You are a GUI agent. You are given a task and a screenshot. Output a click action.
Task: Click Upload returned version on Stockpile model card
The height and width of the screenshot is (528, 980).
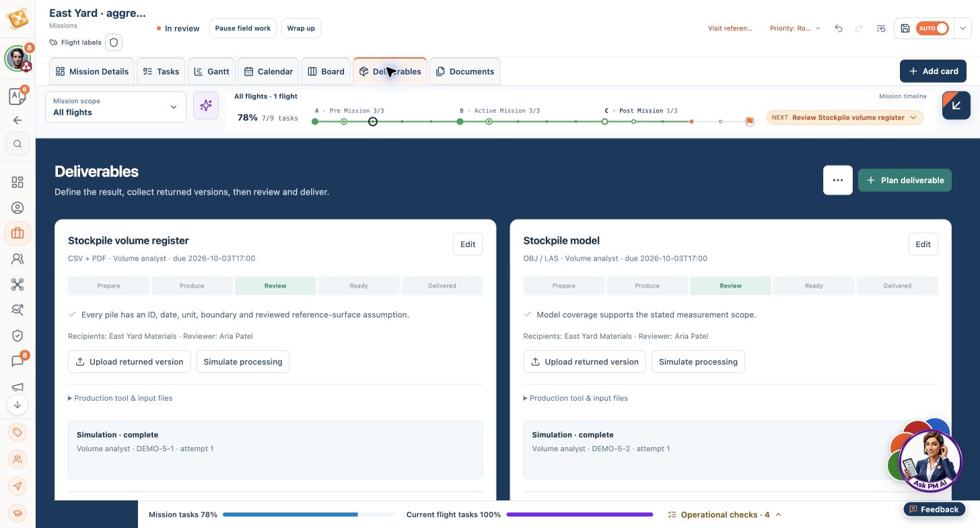[x=584, y=362]
